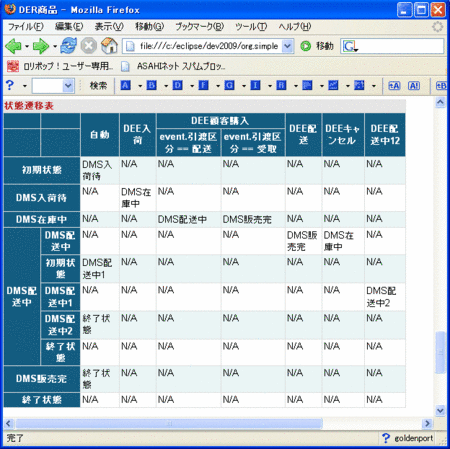
Task: Open the 表示(V) menu
Action: click(x=109, y=26)
